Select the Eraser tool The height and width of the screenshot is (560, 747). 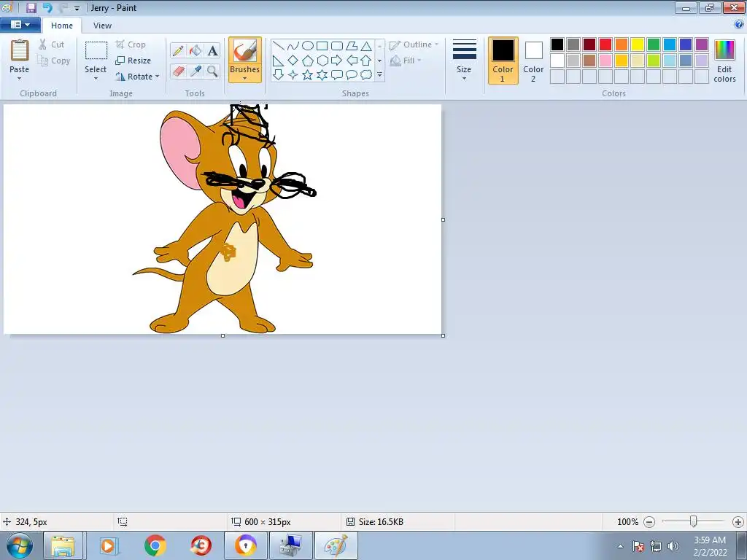(178, 71)
